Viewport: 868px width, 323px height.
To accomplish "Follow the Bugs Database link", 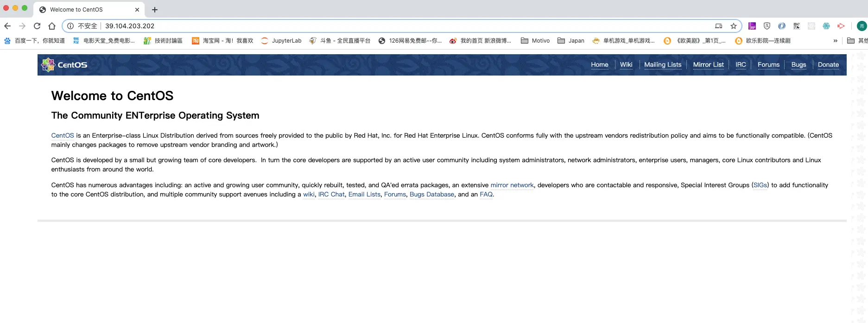I will (x=432, y=194).
